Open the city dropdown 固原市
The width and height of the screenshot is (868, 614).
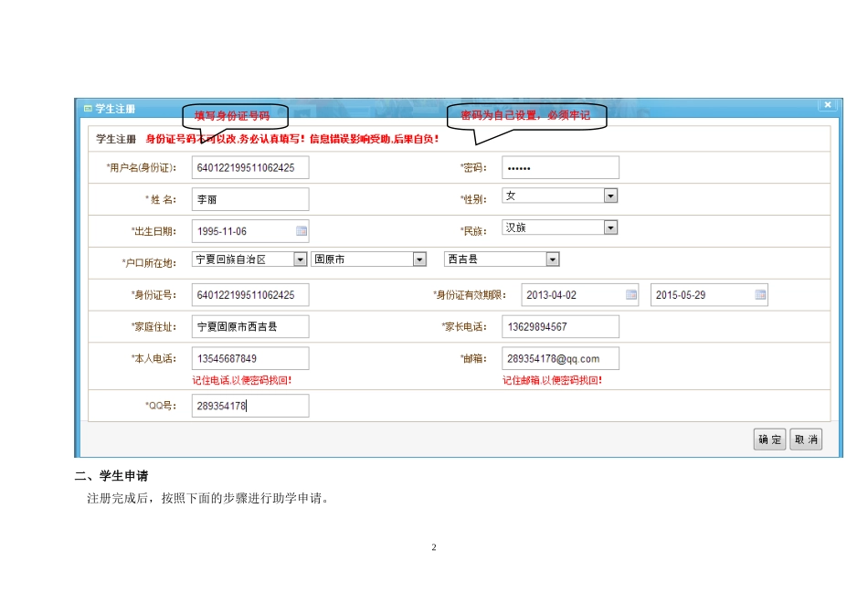tap(369, 259)
